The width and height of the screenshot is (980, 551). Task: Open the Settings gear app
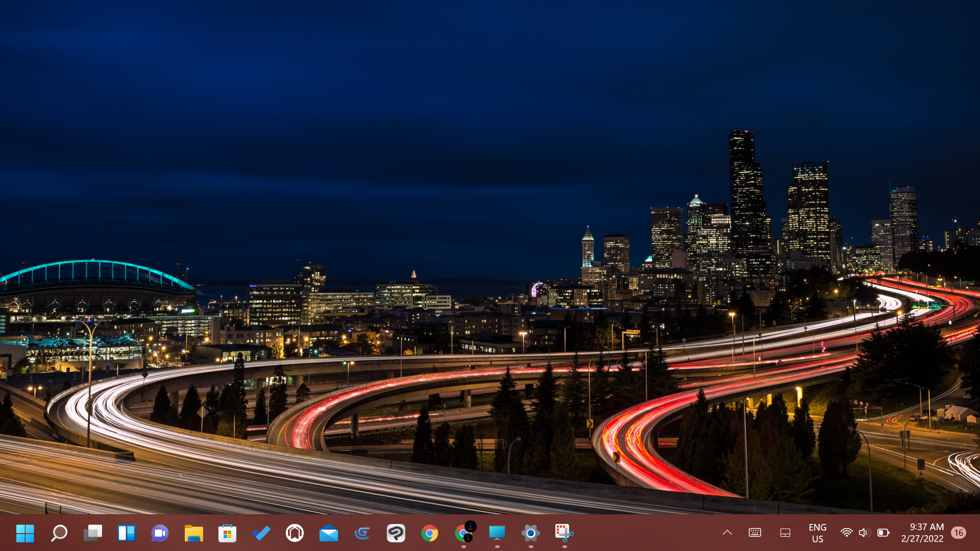click(x=530, y=533)
